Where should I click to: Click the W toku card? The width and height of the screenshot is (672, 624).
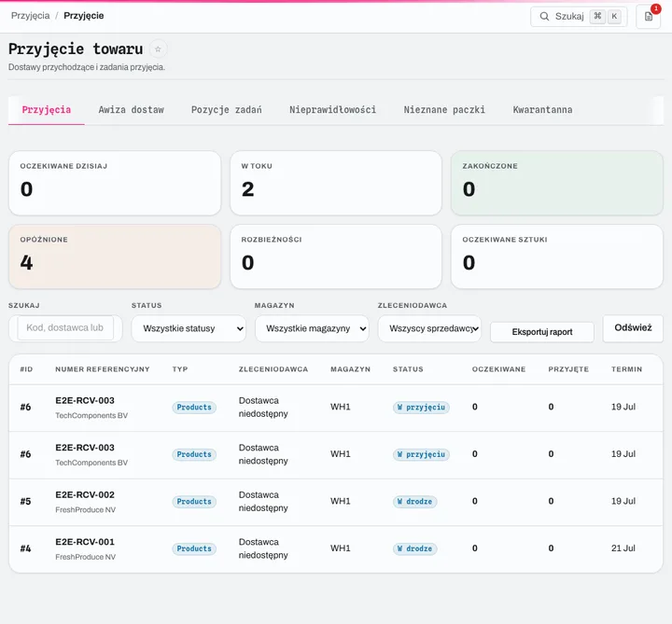336,183
